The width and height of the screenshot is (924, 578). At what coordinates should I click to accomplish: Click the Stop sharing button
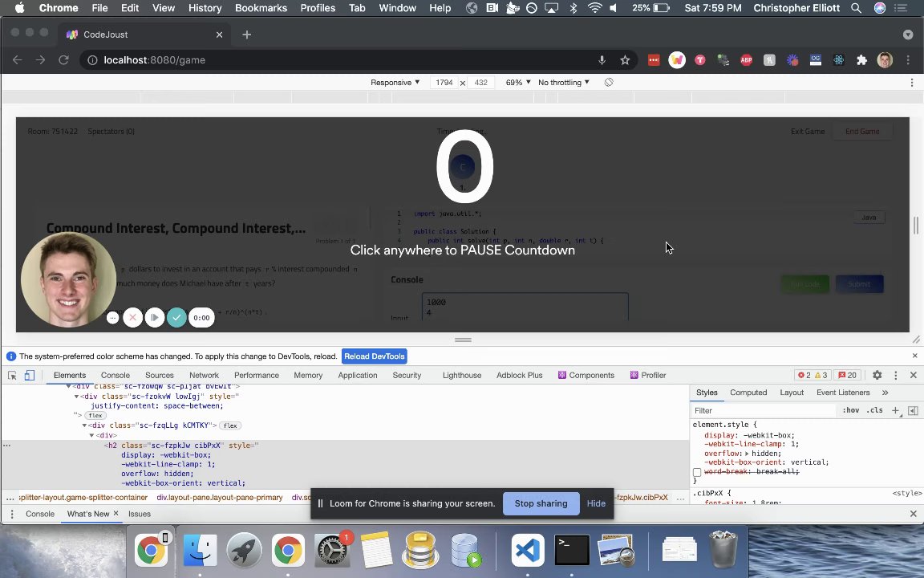pos(541,503)
